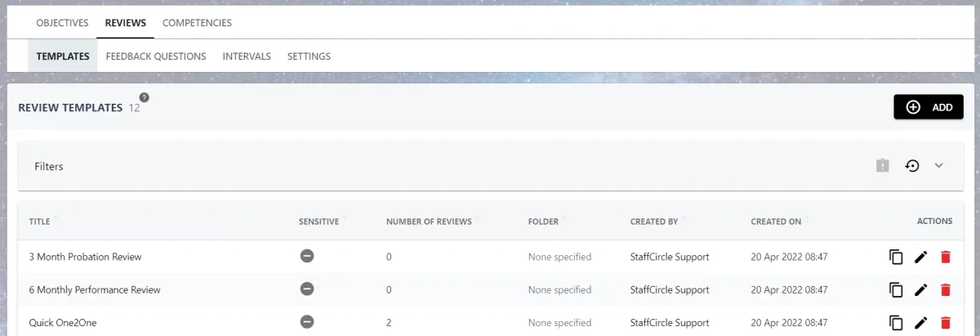Screen dimensions: 980x336
Task: Open the Feedback Questions sub-tab
Action: (x=156, y=56)
